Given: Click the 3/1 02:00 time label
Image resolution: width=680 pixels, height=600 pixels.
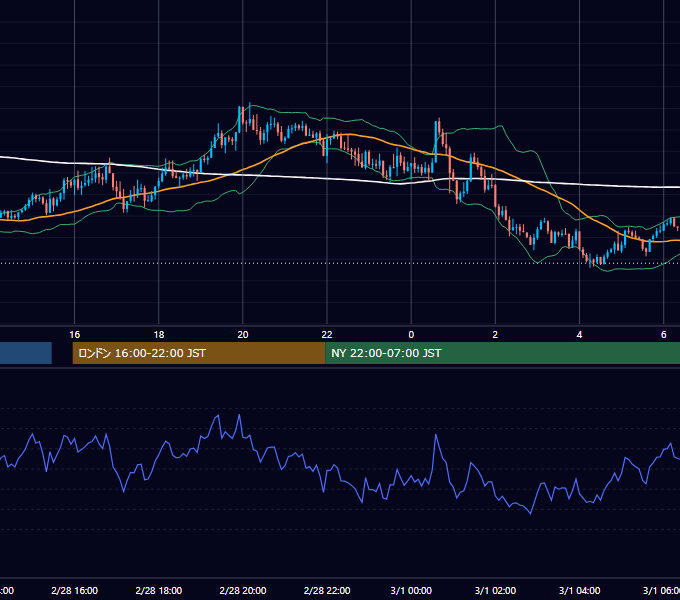Looking at the screenshot, I should click(495, 590).
